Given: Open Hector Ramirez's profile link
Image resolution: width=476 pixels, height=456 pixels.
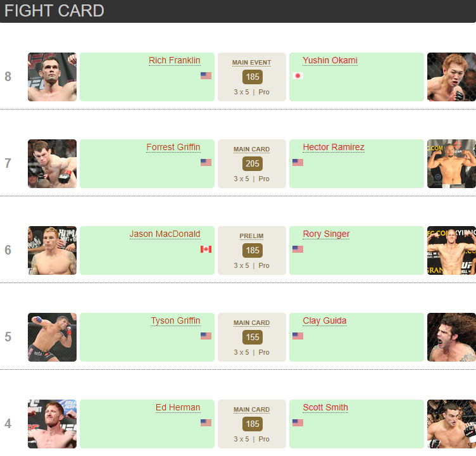Looking at the screenshot, I should click(333, 147).
